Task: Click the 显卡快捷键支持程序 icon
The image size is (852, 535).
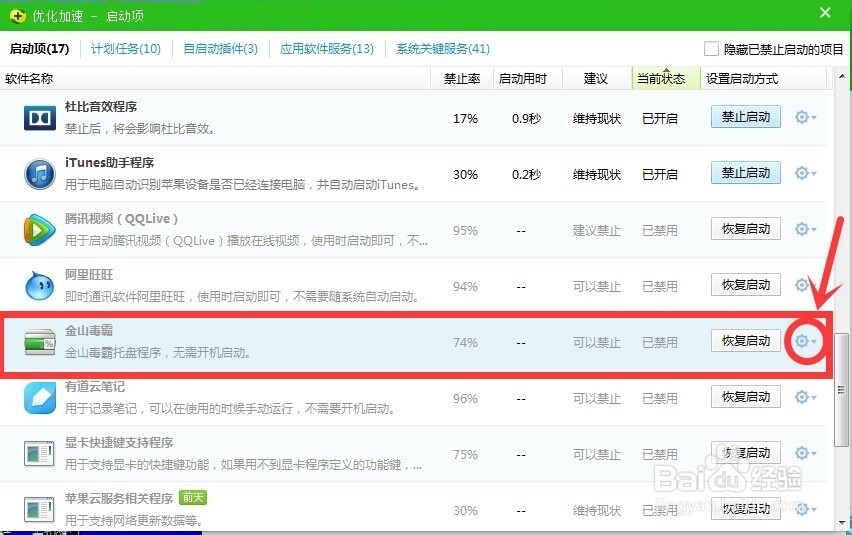Action: (x=39, y=454)
